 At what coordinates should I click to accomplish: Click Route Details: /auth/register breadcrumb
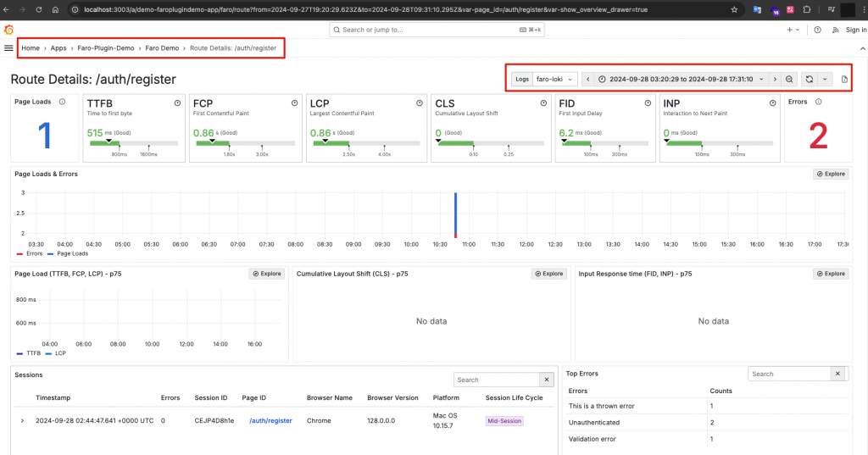233,48
